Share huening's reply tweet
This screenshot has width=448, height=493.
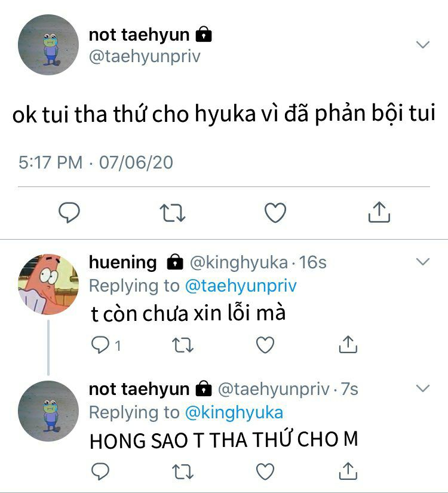[348, 345]
